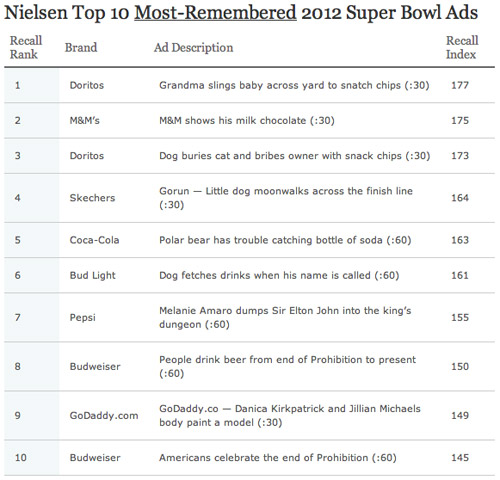Image resolution: width=500 pixels, height=480 pixels.
Task: Click the Pepsi brand name
Action: click(x=82, y=318)
